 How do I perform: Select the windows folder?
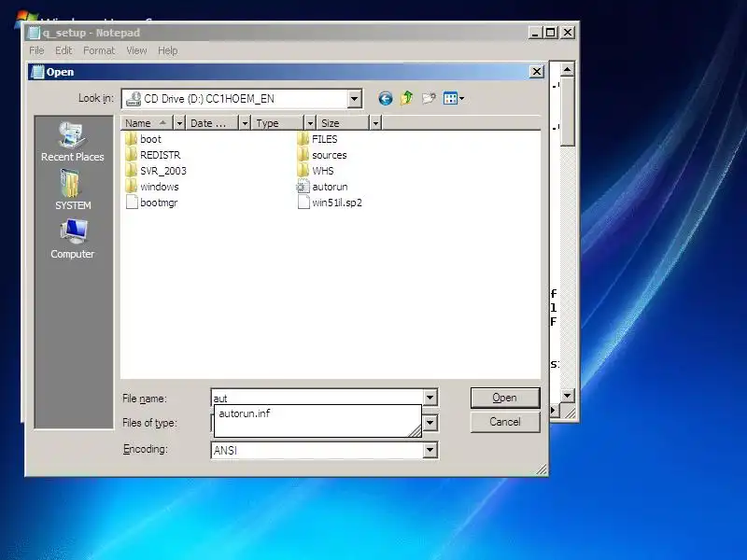pos(152,187)
